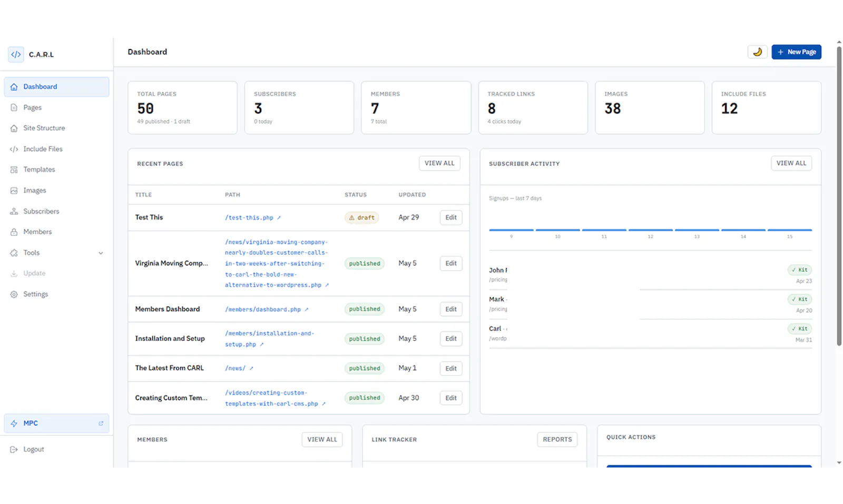Screen dimensions: 843x504
Task: View all recent pages
Action: tap(439, 163)
